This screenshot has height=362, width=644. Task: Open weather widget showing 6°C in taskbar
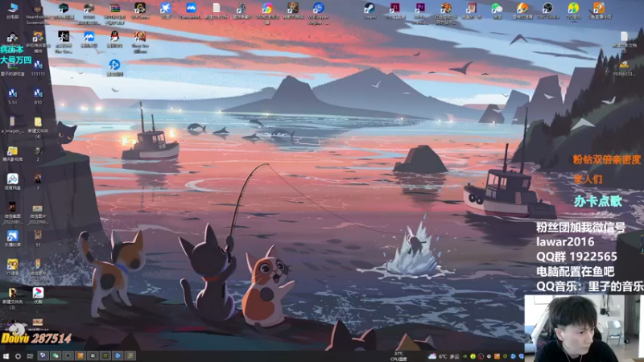coord(444,356)
